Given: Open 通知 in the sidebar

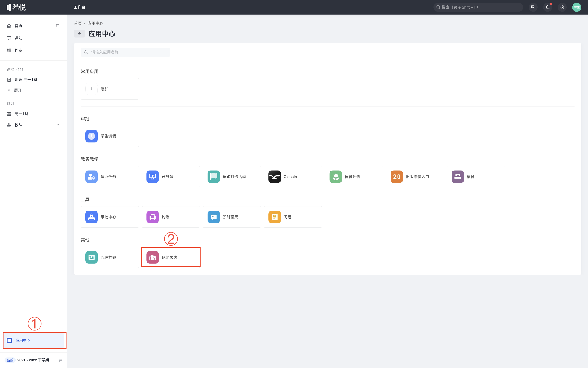Looking at the screenshot, I should pyautogui.click(x=19, y=38).
